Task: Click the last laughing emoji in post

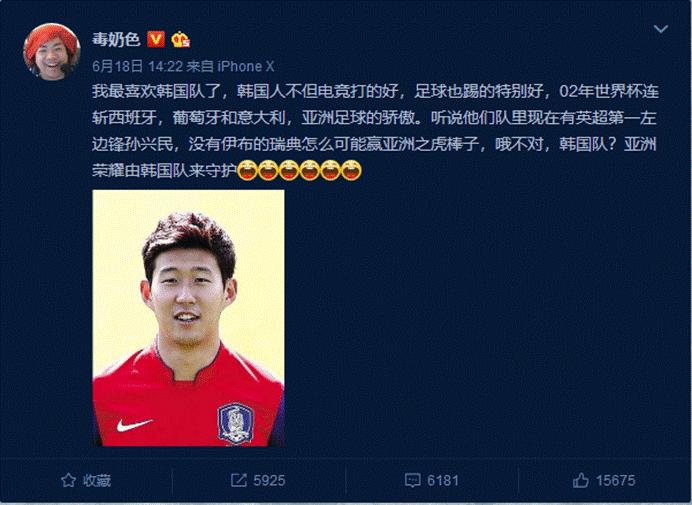Action: click(351, 170)
